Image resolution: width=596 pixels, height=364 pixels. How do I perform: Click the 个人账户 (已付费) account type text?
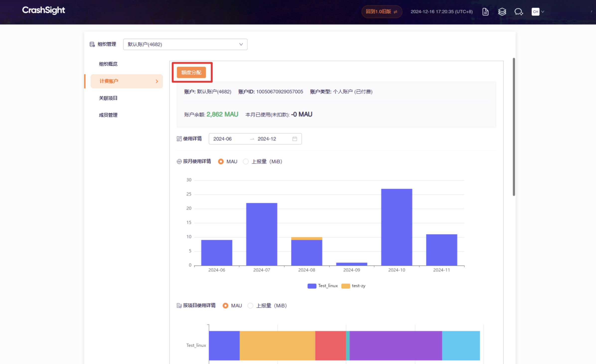(353, 92)
